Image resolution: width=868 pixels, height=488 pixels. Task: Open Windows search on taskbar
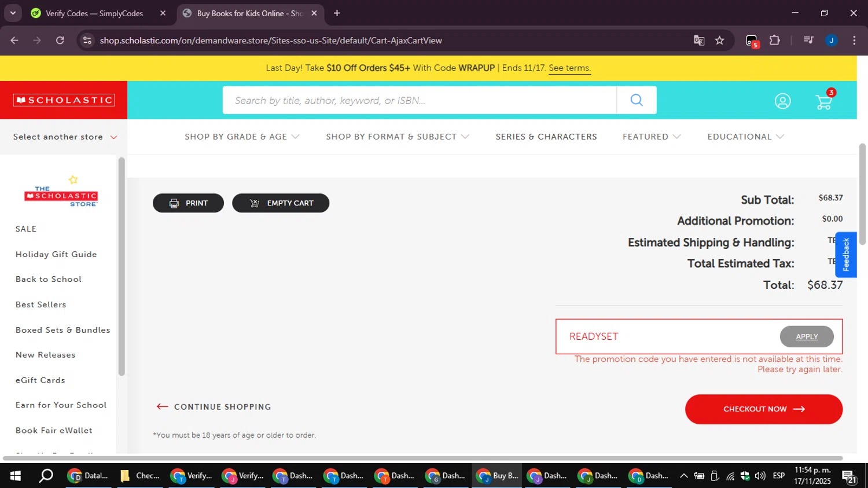coord(46,476)
